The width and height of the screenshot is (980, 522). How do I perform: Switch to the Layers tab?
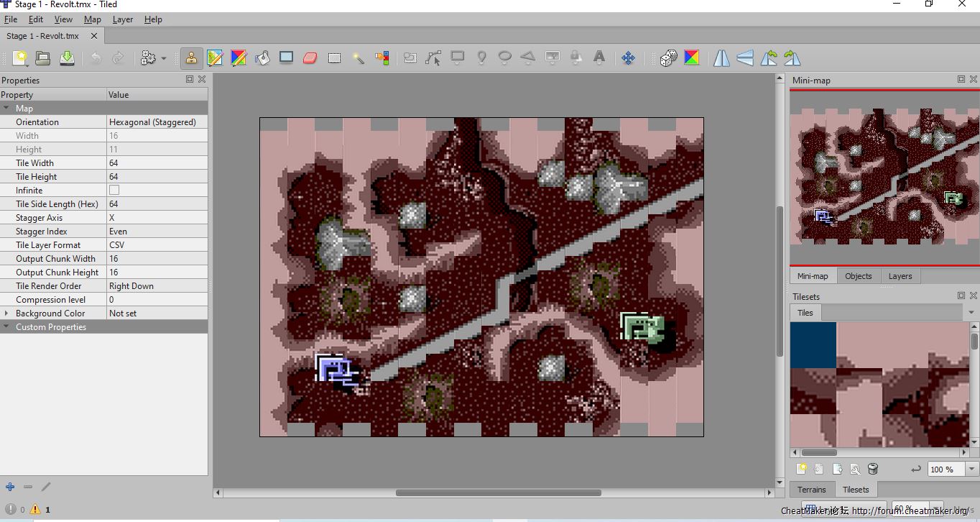[x=900, y=276]
